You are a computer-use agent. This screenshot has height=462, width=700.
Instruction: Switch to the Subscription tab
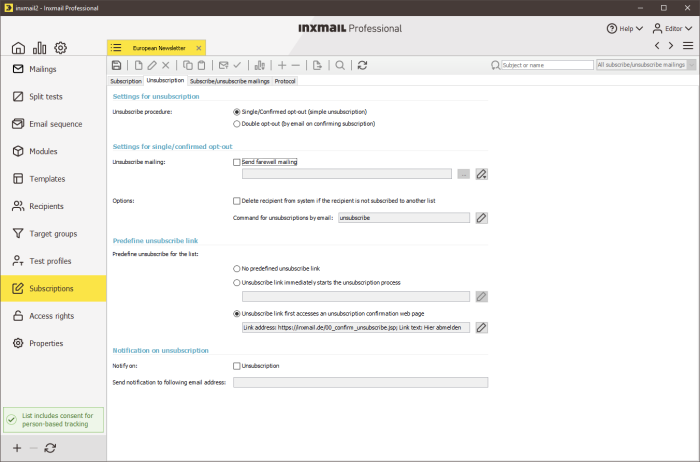point(126,81)
